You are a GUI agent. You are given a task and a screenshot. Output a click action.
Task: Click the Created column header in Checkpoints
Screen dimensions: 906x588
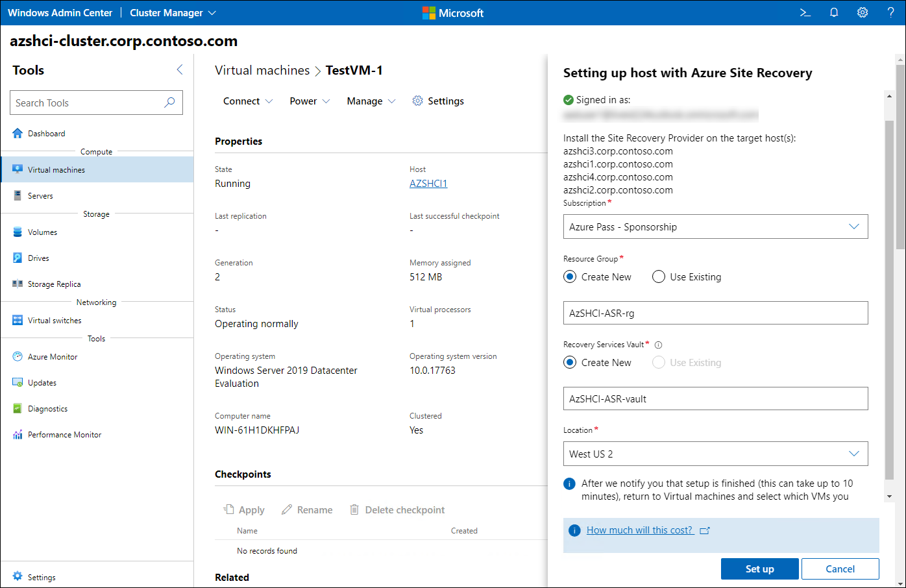click(464, 530)
